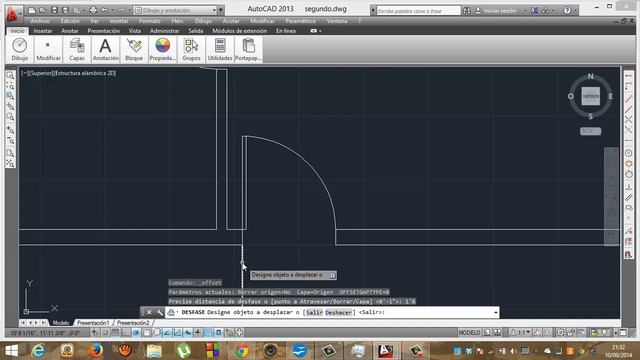Viewport: 640px width, 360px height.
Task: Open the Modificar ribbon panel
Action: click(48, 49)
